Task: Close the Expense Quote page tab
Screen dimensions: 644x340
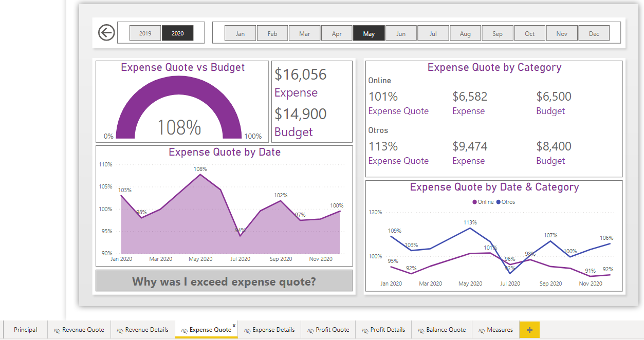Action: 234,325
